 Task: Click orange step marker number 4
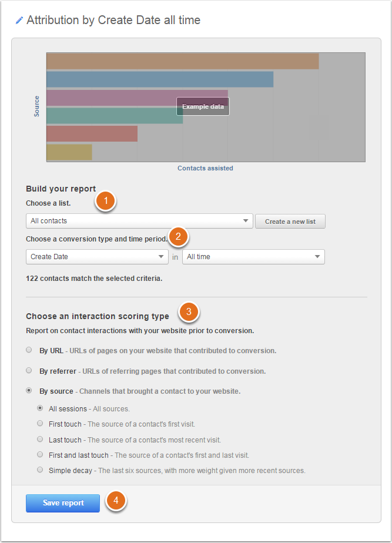(116, 501)
